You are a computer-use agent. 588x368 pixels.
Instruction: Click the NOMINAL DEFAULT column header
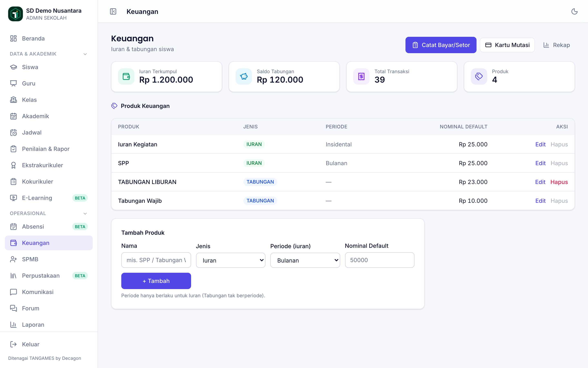tap(463, 127)
